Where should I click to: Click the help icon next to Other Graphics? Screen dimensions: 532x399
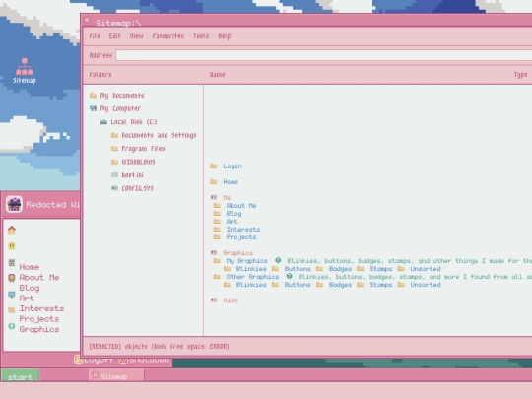click(x=289, y=276)
